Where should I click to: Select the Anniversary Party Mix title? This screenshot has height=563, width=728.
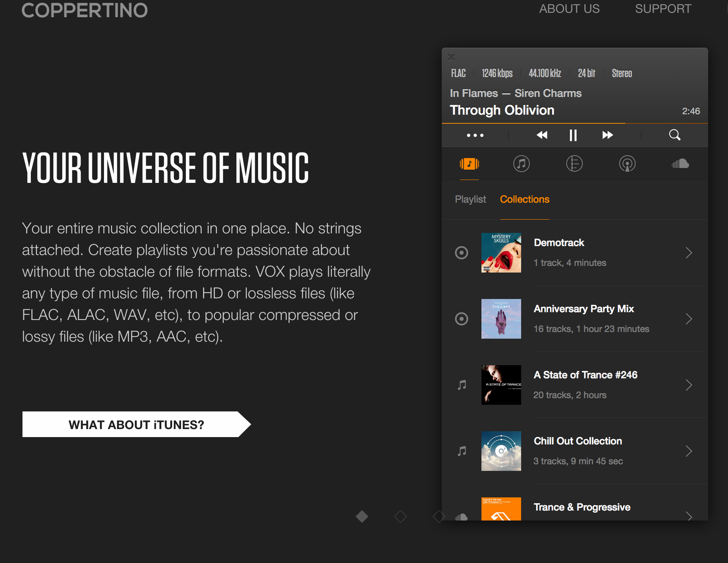coord(584,309)
